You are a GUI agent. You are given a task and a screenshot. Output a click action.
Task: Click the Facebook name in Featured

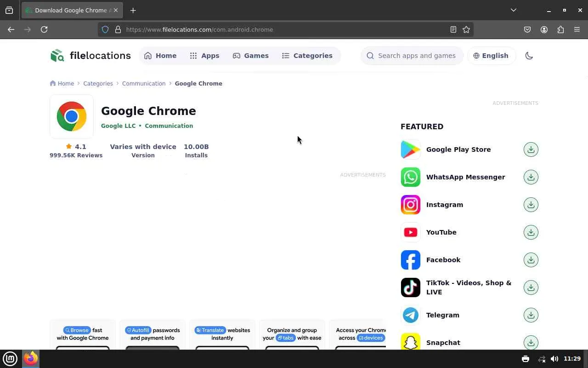(443, 260)
